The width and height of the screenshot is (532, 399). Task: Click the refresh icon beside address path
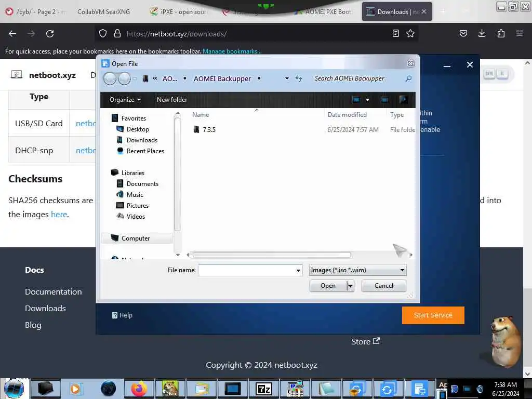299,78
